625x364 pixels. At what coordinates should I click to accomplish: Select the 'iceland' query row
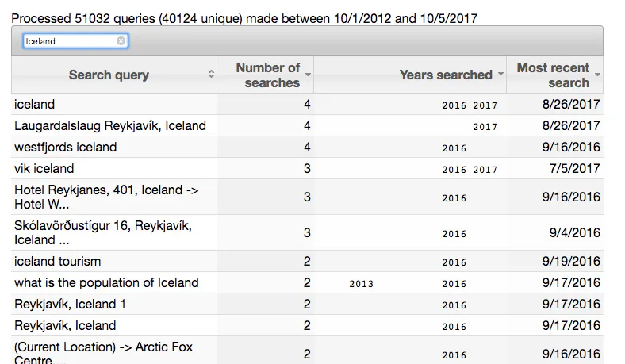tap(307, 104)
